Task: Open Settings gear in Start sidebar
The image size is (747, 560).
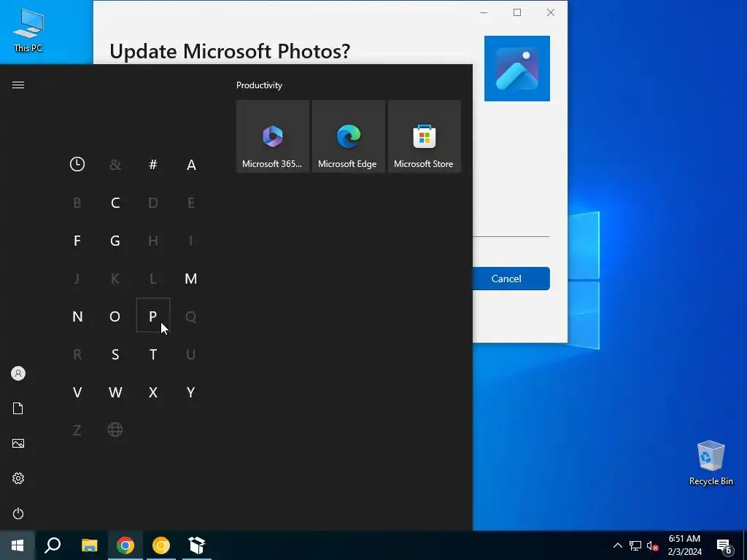Action: point(18,478)
